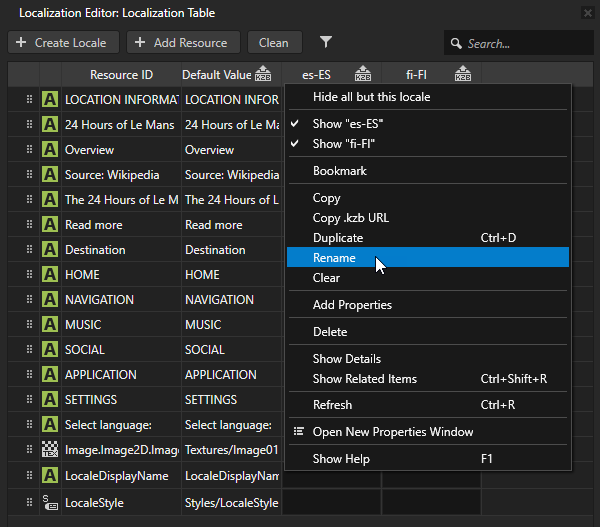600x527 pixels.
Task: Click the filter funnel icon in toolbar
Action: point(326,42)
